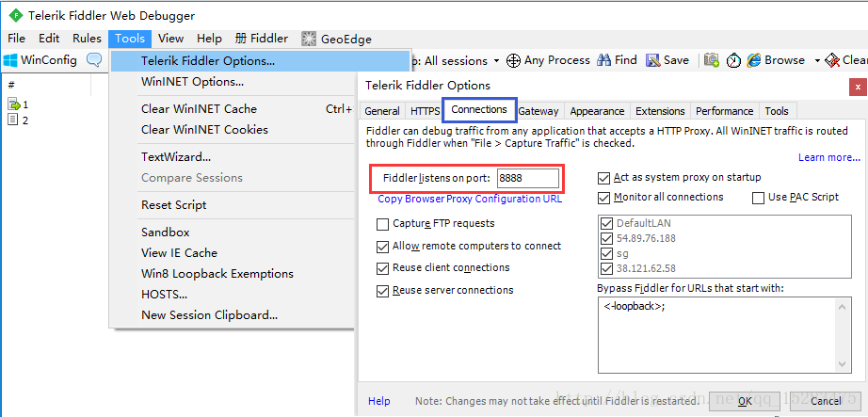Click the comment speech bubble icon

point(94,60)
